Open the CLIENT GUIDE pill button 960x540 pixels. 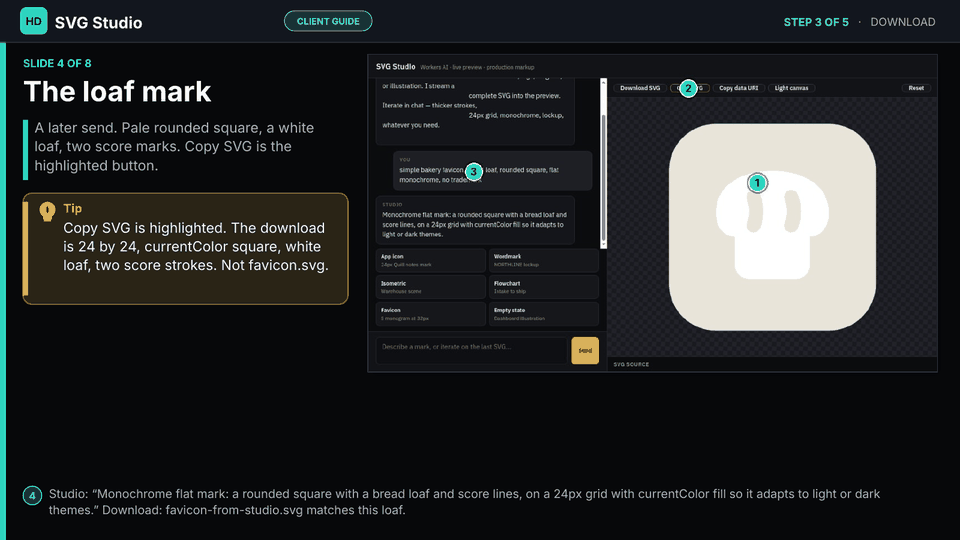(x=328, y=21)
